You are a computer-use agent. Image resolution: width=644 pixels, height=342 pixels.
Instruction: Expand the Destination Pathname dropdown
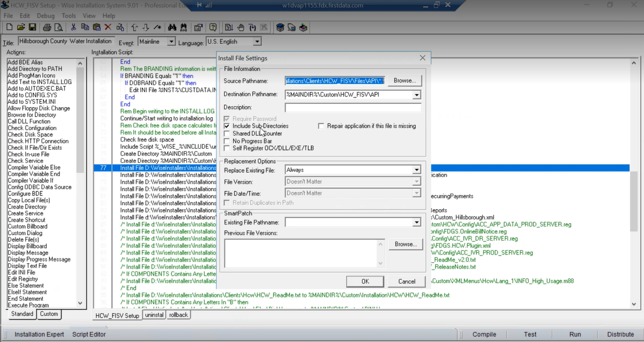(416, 95)
